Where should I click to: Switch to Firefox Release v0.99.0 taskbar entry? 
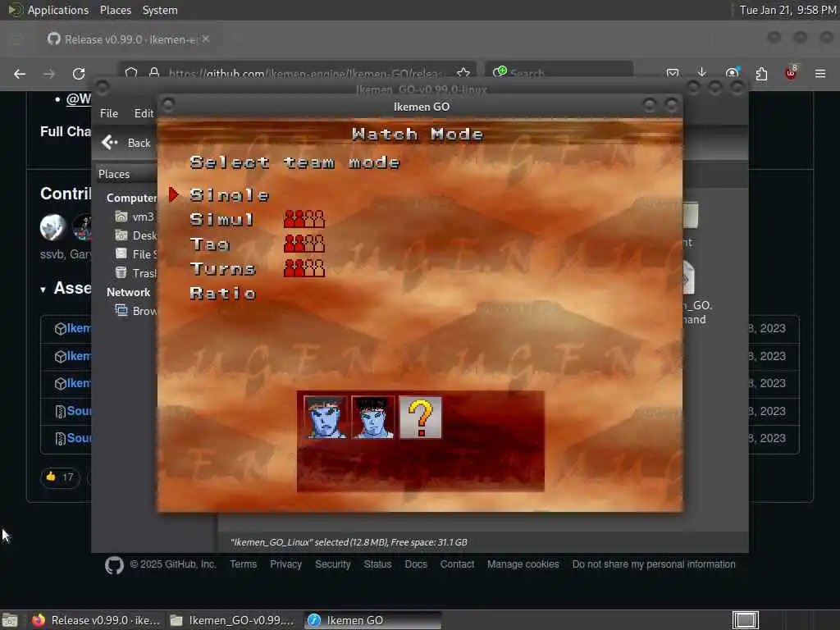[97, 620]
